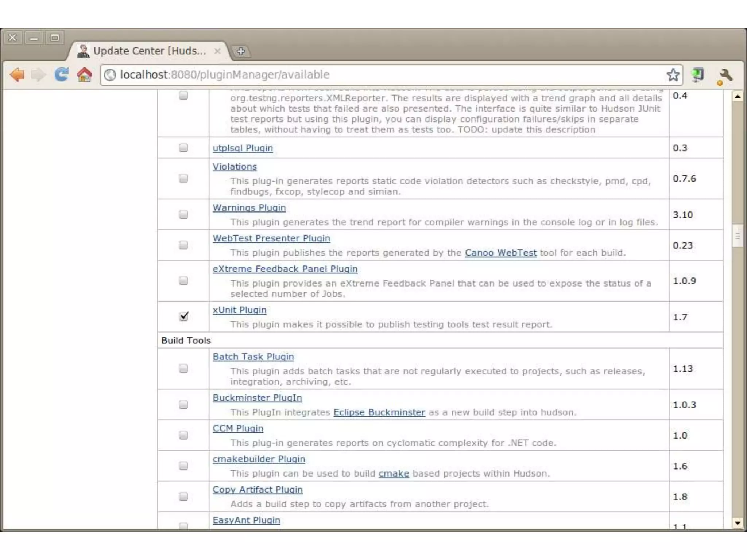
Task: Uncheck the xUnit Plugin checkbox
Action: point(184,316)
